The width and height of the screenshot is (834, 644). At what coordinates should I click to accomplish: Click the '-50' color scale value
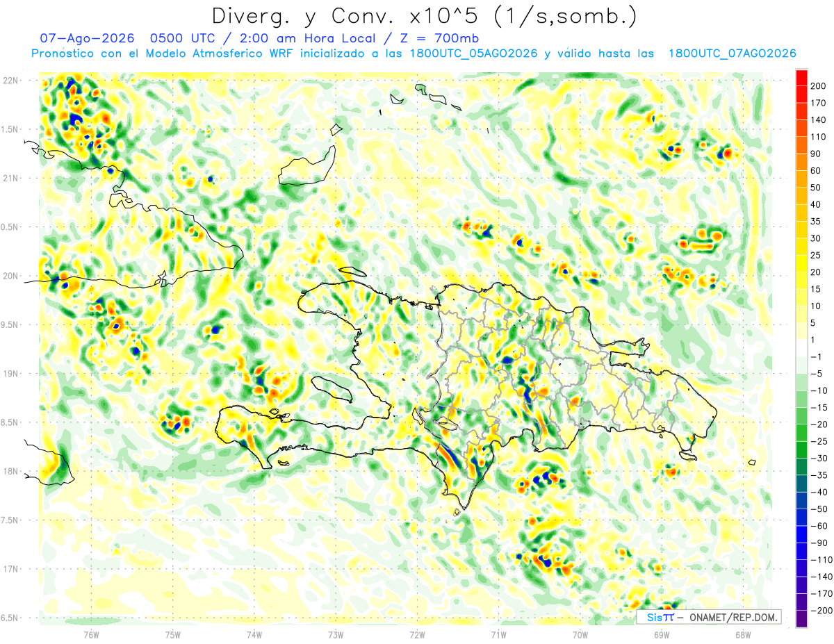(821, 509)
